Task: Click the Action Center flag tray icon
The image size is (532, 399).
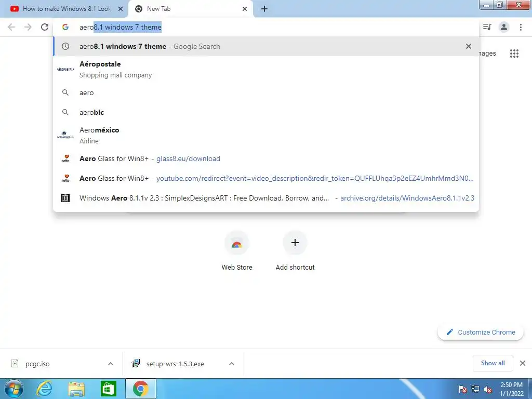Action: [462, 389]
